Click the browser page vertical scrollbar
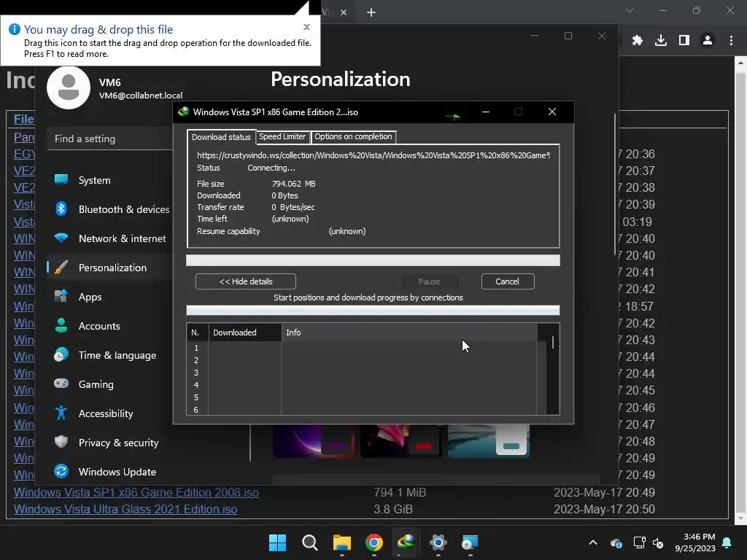Screen dimensions: 747x560 pyautogui.click(x=741, y=290)
